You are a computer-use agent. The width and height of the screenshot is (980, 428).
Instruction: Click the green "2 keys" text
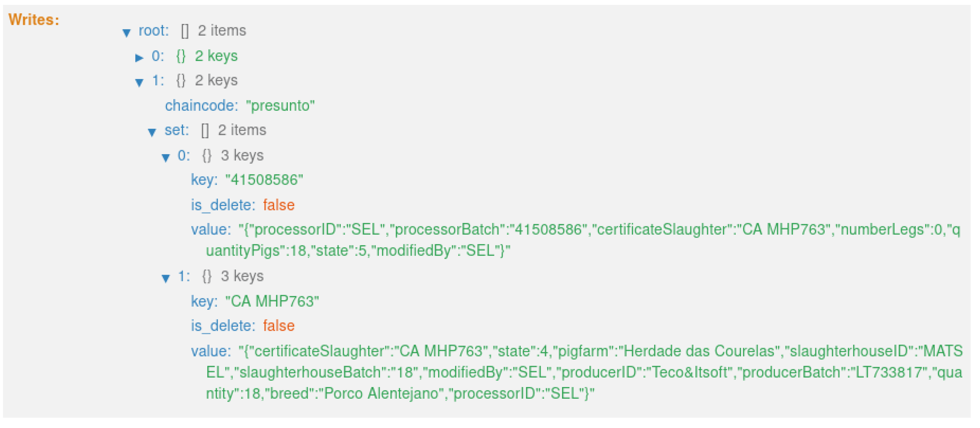click(216, 56)
